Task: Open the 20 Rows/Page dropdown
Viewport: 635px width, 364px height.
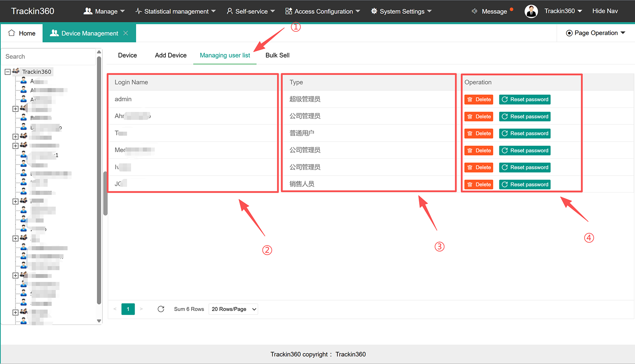Action: (233, 309)
